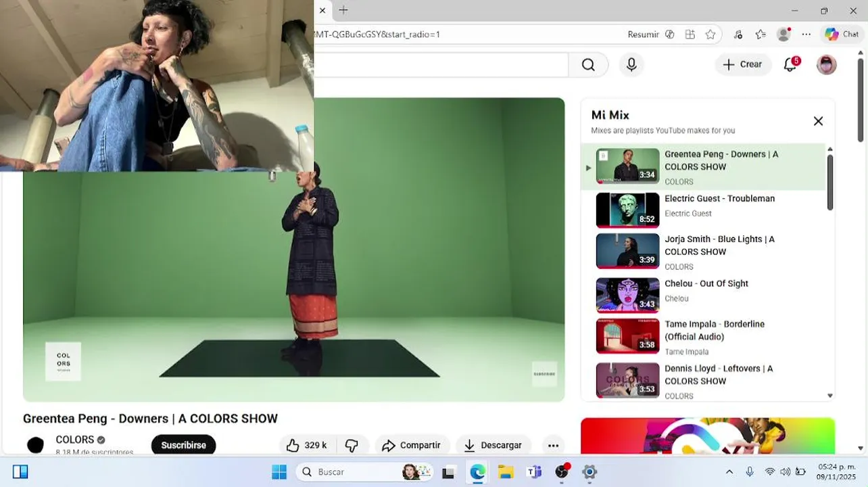Close the current browser tab
The width and height of the screenshot is (868, 487).
click(322, 10)
